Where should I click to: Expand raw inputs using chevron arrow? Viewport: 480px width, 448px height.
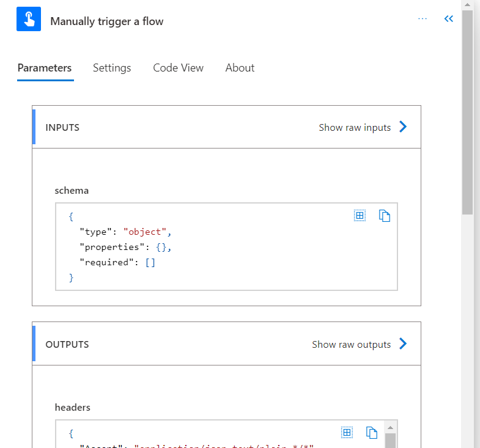point(403,127)
